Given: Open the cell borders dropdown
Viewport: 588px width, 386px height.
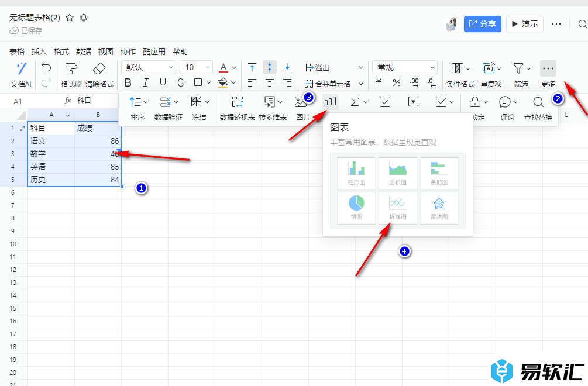Looking at the screenshot, I should (x=208, y=82).
